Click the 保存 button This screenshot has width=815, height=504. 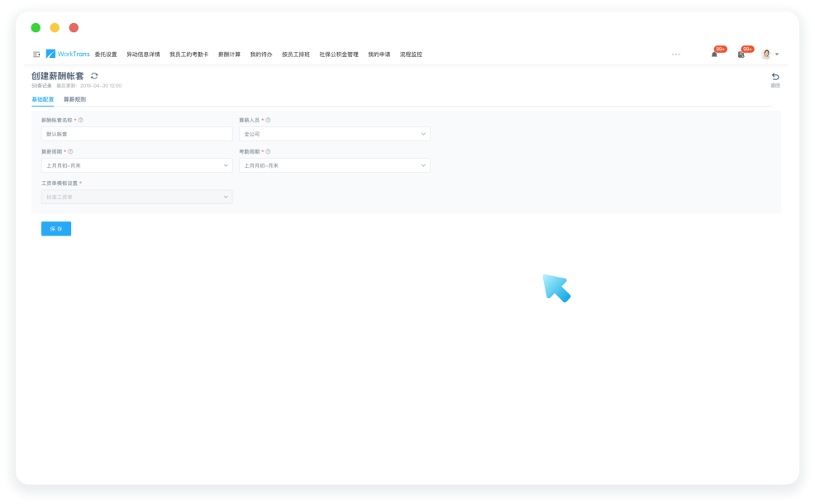pos(56,229)
